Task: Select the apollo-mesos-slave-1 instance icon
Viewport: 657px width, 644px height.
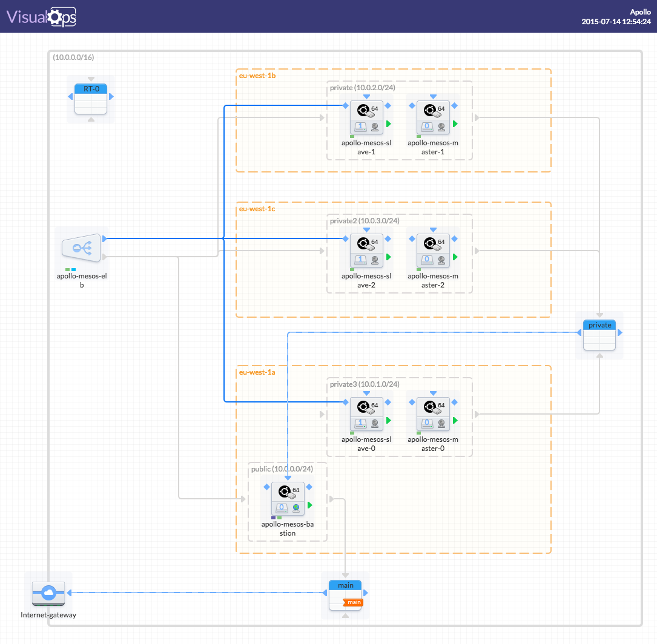Action: 366,117
